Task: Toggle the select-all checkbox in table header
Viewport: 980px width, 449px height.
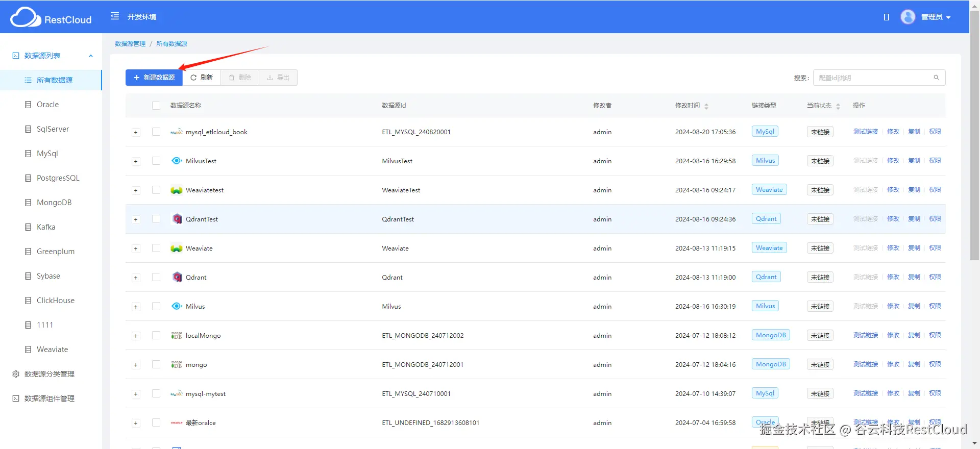Action: (x=156, y=106)
